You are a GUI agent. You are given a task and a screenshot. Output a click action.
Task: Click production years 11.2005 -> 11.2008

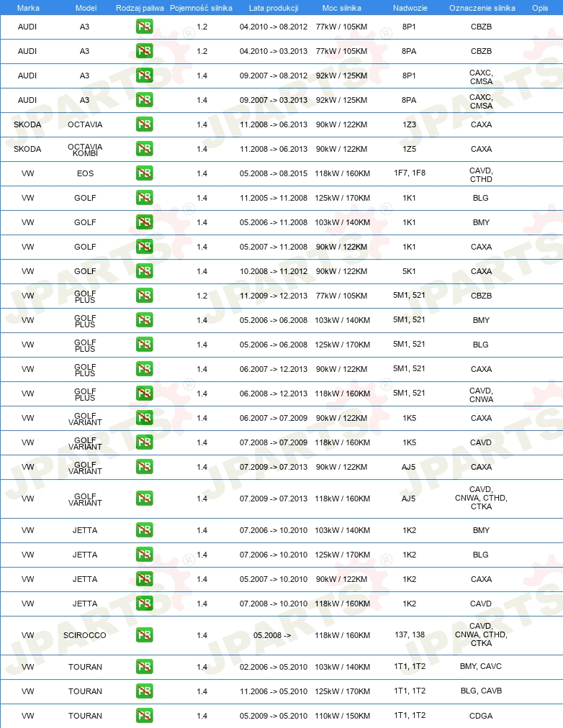point(274,198)
